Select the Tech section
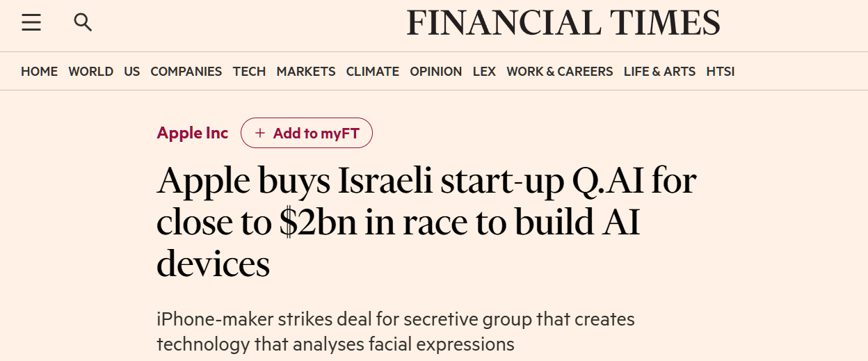Image resolution: width=868 pixels, height=361 pixels. point(249,72)
